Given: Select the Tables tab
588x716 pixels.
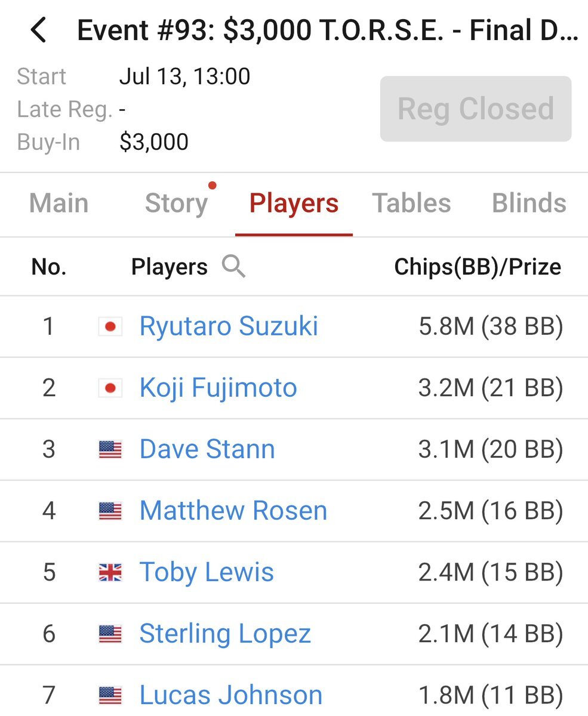Looking at the screenshot, I should 411,203.
